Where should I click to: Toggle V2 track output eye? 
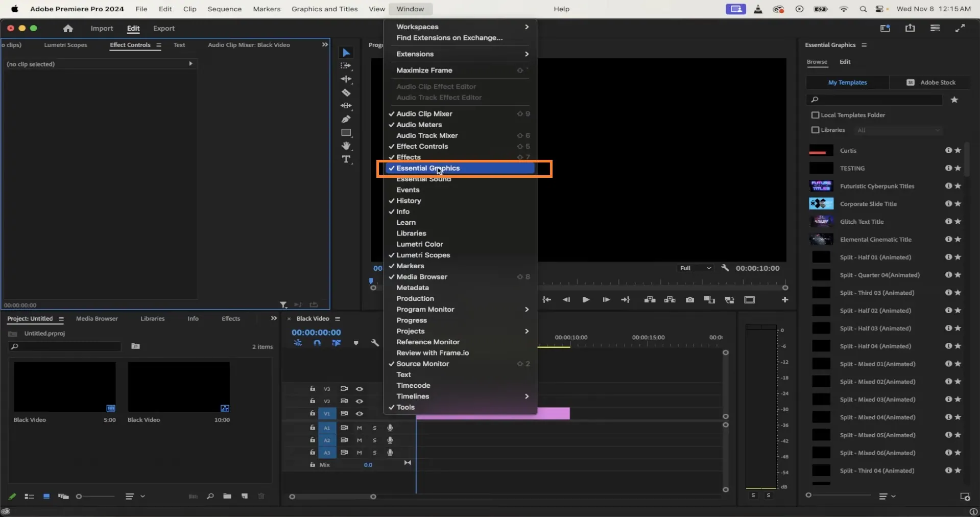(360, 401)
